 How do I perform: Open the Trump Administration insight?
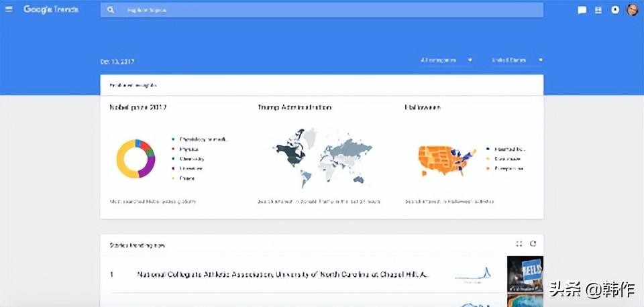[x=294, y=107]
